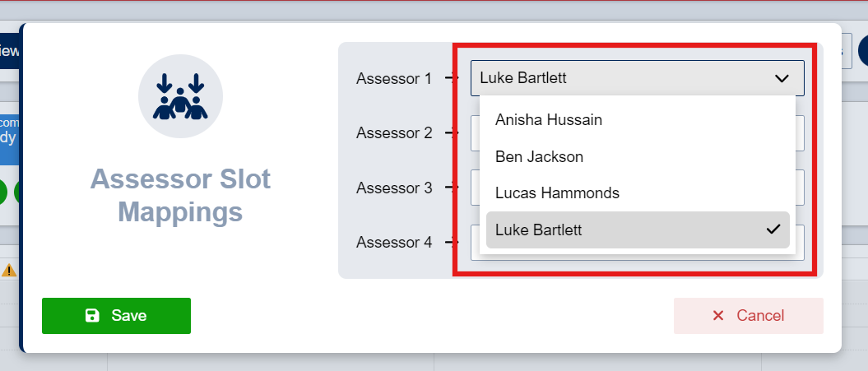This screenshot has width=868, height=371.
Task: Cancel the assessor slot mappings dialog
Action: (749, 316)
